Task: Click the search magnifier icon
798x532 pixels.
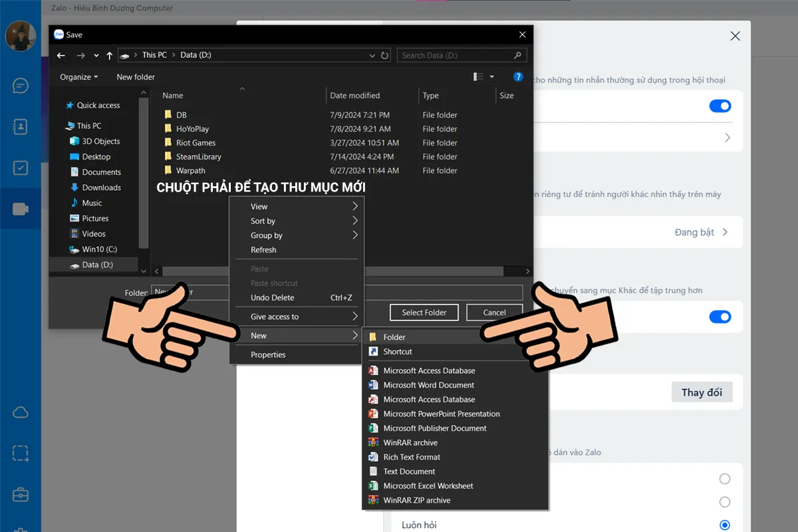Action: 517,55
